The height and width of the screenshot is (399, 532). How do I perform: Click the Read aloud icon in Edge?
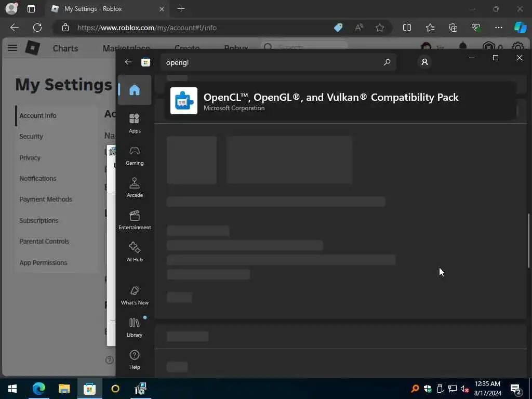(359, 28)
